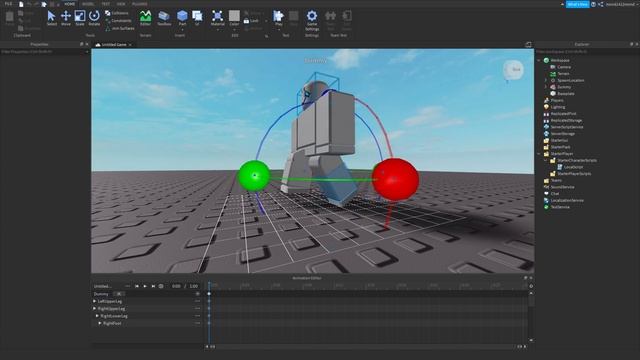Open the Toolbox panel
Image resolution: width=640 pixels, height=360 pixels.
pyautogui.click(x=164, y=18)
